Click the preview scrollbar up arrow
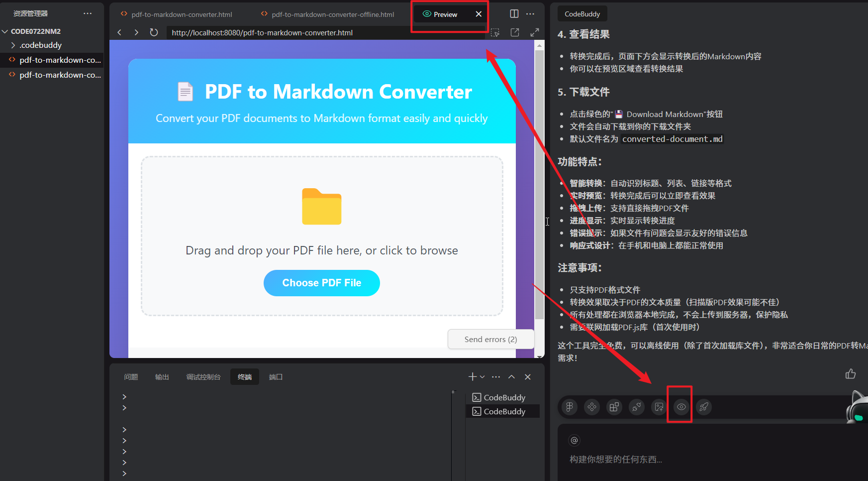The height and width of the screenshot is (481, 868). click(539, 45)
